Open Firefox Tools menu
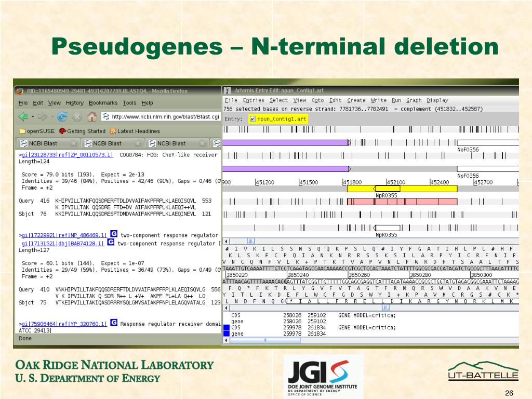Viewport: 532px width, 399px height. click(129, 103)
